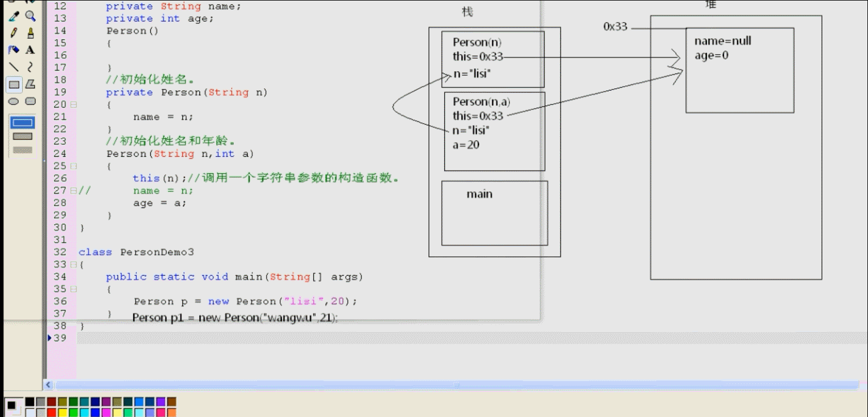Click the "public static void main" line

(x=235, y=277)
